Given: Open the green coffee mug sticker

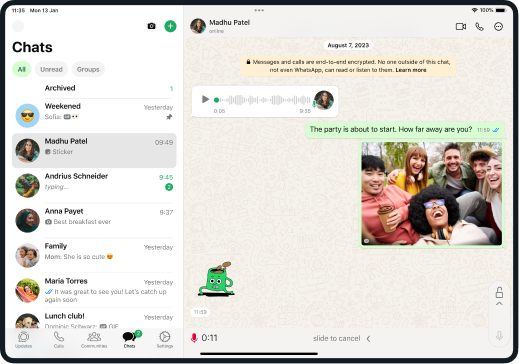Looking at the screenshot, I should (216, 279).
